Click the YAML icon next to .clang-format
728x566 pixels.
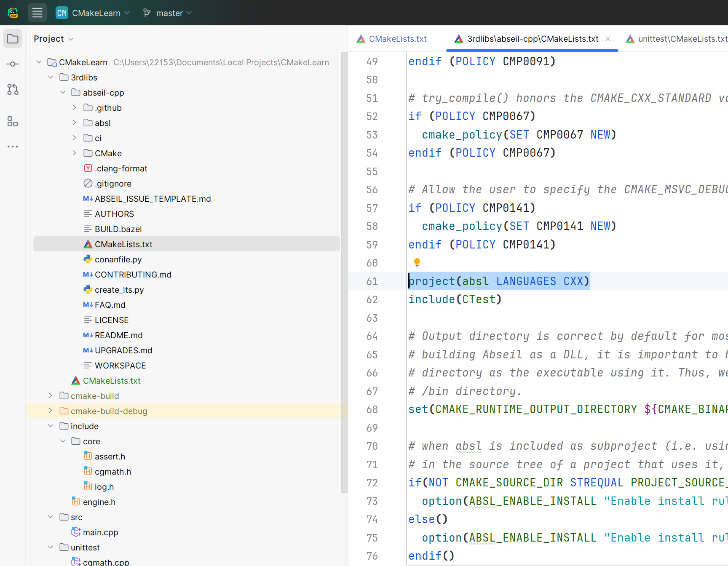pos(88,168)
